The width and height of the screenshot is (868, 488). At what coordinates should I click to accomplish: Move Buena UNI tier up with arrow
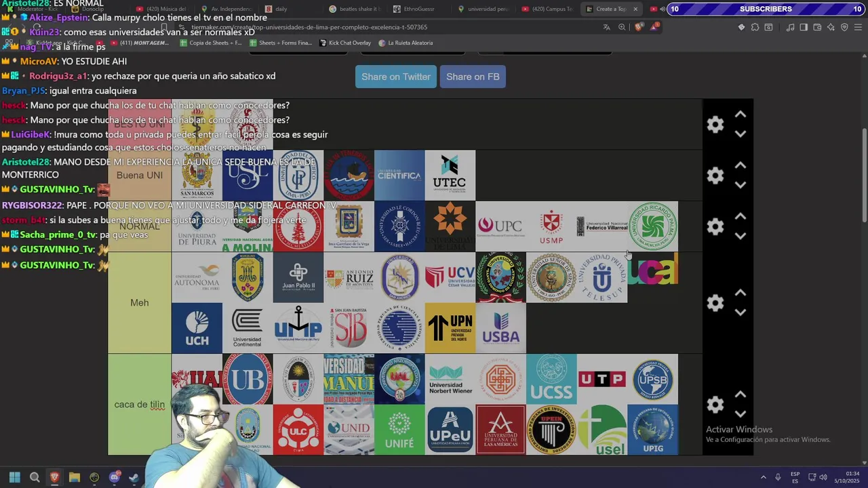click(741, 165)
